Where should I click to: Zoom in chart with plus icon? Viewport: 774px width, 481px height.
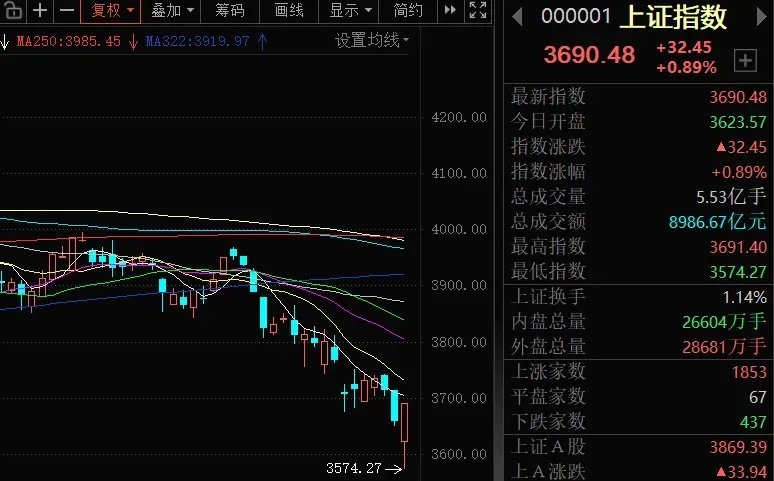coord(40,10)
